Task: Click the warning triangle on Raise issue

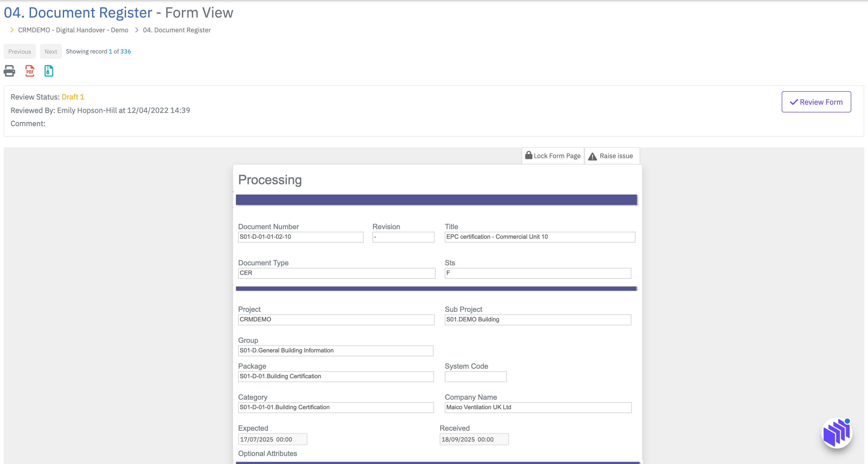Action: pos(593,156)
